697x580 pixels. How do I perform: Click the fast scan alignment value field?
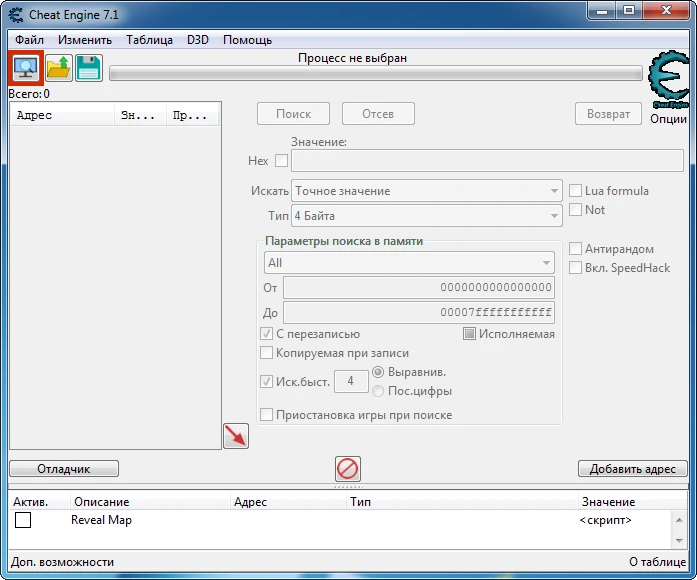351,381
